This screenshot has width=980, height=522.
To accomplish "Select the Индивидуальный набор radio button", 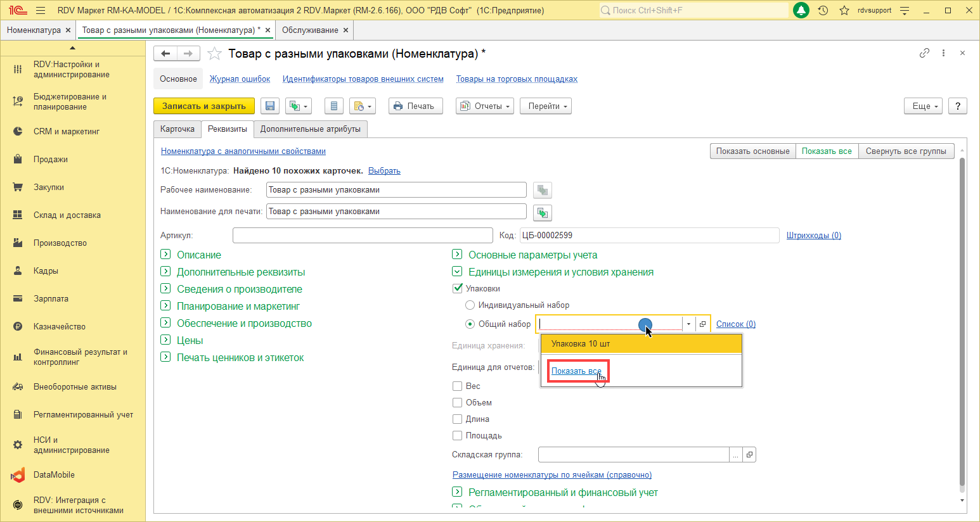I will (470, 305).
